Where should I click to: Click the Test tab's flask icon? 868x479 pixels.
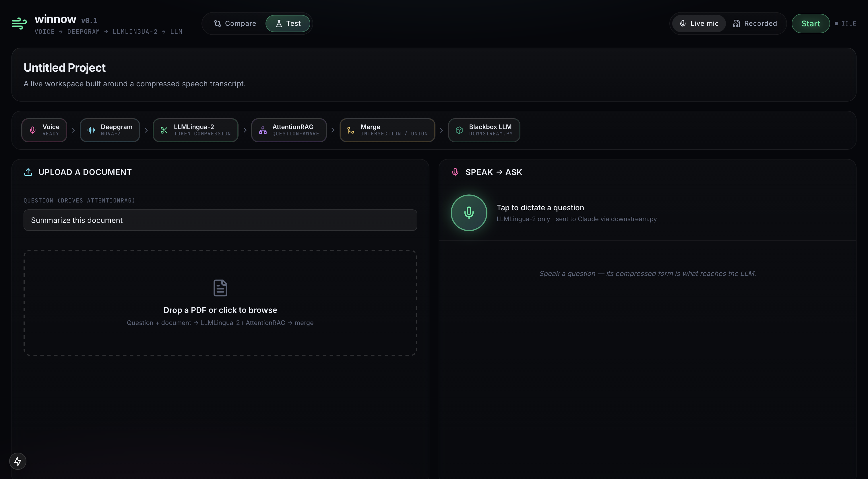point(279,24)
